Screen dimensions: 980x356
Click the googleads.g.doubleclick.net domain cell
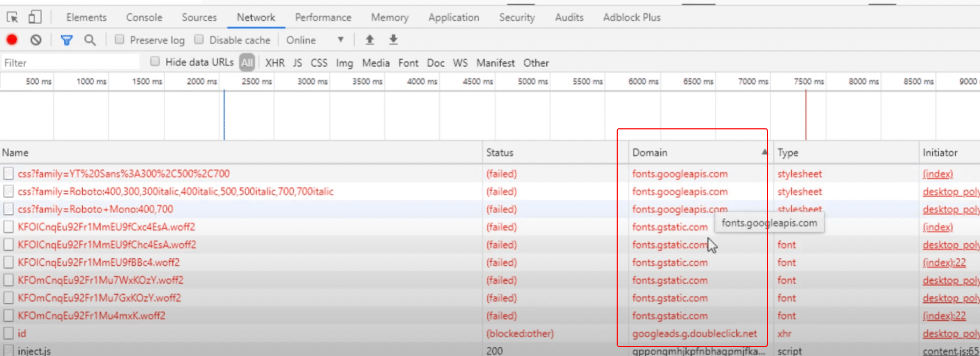tap(694, 333)
